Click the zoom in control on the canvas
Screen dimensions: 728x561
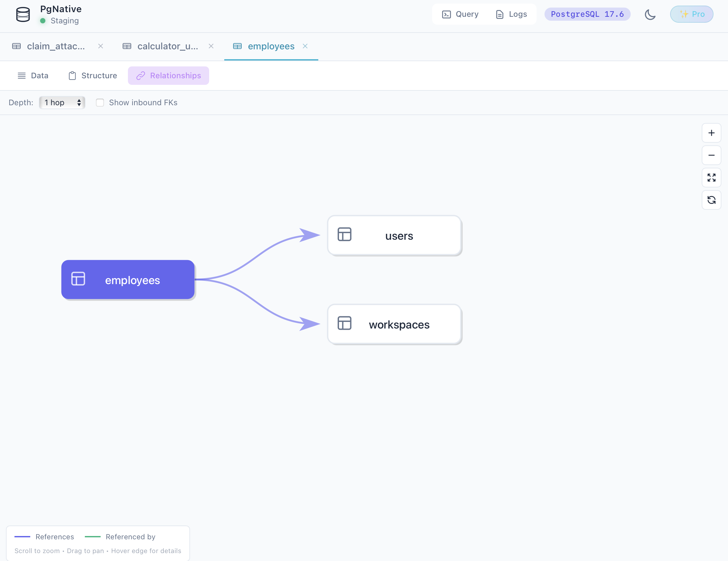coord(711,133)
